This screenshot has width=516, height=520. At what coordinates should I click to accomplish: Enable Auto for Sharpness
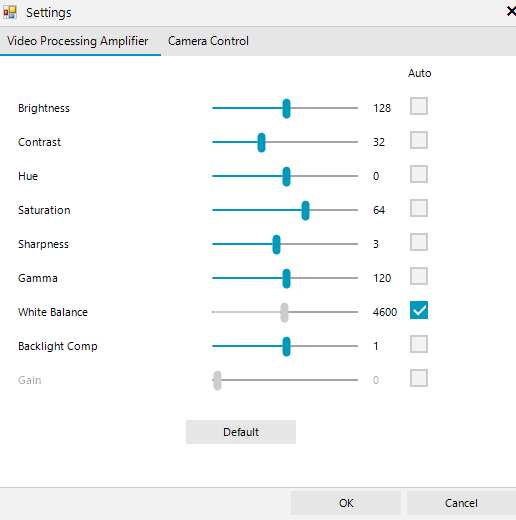(419, 242)
